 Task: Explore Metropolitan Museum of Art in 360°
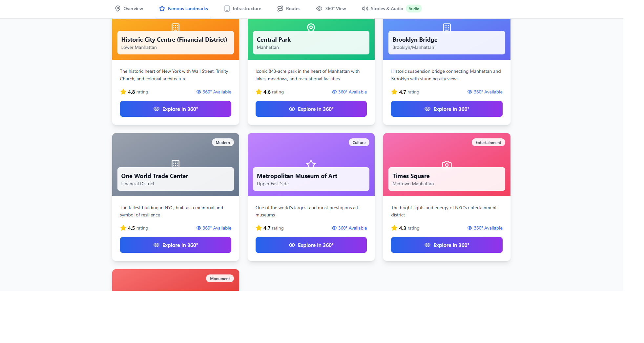pos(311,245)
